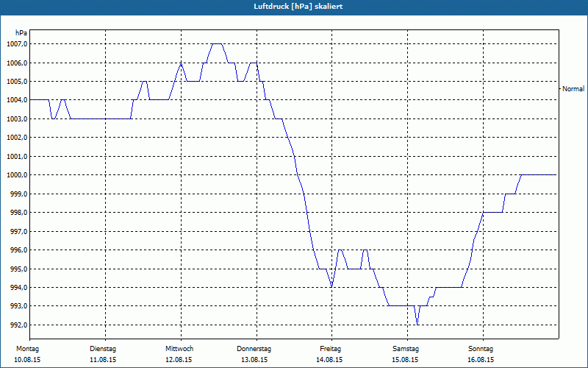This screenshot has height=368, width=588.
Task: Click the date 16.08.15
Action: pyautogui.click(x=481, y=360)
